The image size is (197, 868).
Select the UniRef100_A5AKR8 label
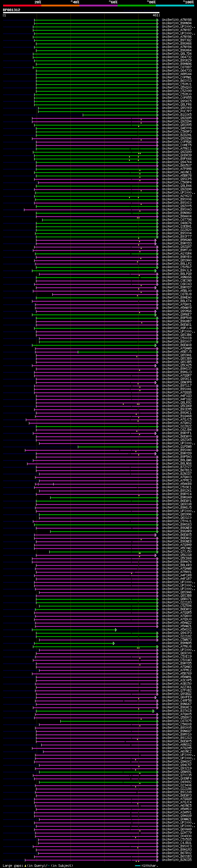[176, 484]
